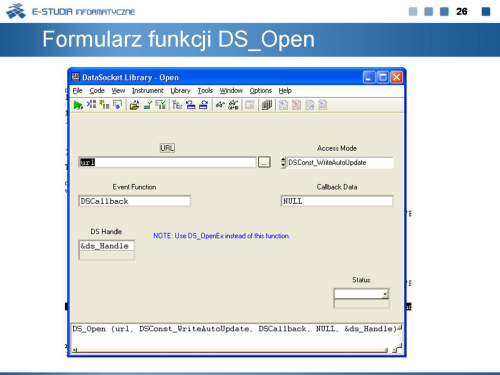Click the Access Mode up/down arrows
Image resolution: width=500 pixels, height=375 pixels.
pyautogui.click(x=283, y=162)
